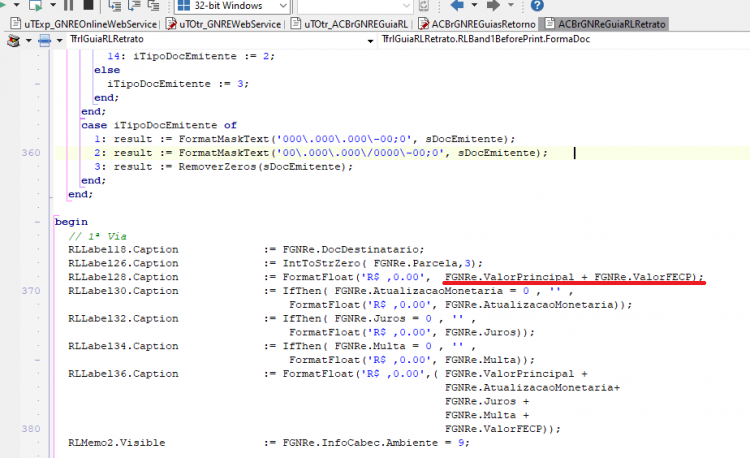Click 'RLLabel18.Caption' in the code
Image resolution: width=750 pixels, height=458 pixels.
[x=123, y=250]
